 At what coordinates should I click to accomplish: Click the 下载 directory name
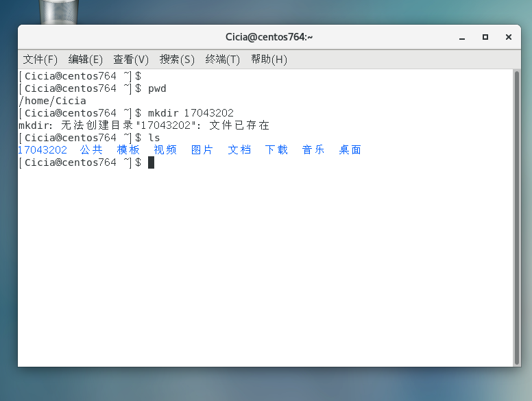coord(276,150)
